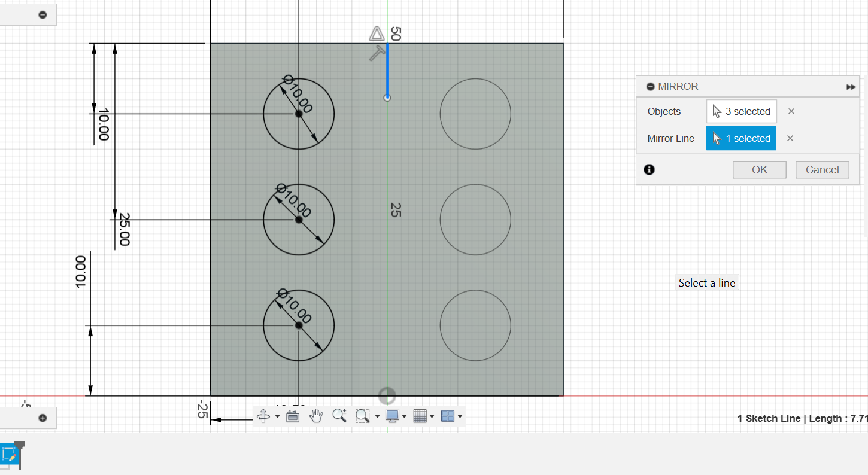Click the Orbit navigation icon
Viewport: 868px width, 475px height.
click(x=263, y=416)
